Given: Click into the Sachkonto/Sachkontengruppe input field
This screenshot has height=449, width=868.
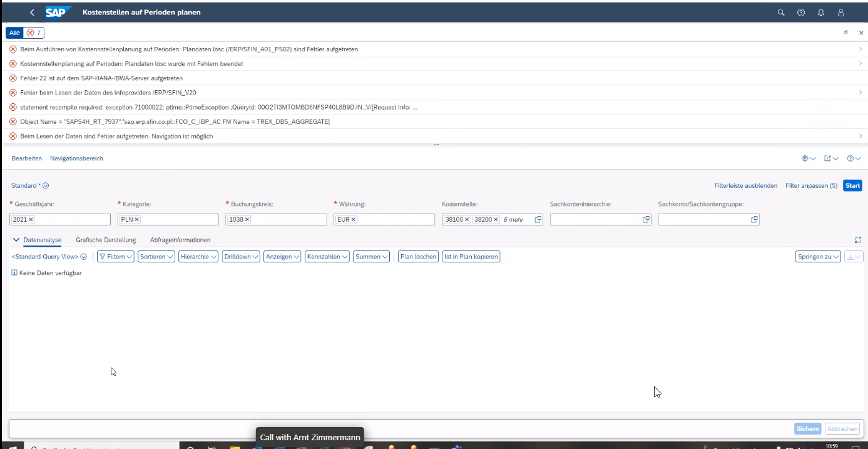Looking at the screenshot, I should [x=703, y=220].
